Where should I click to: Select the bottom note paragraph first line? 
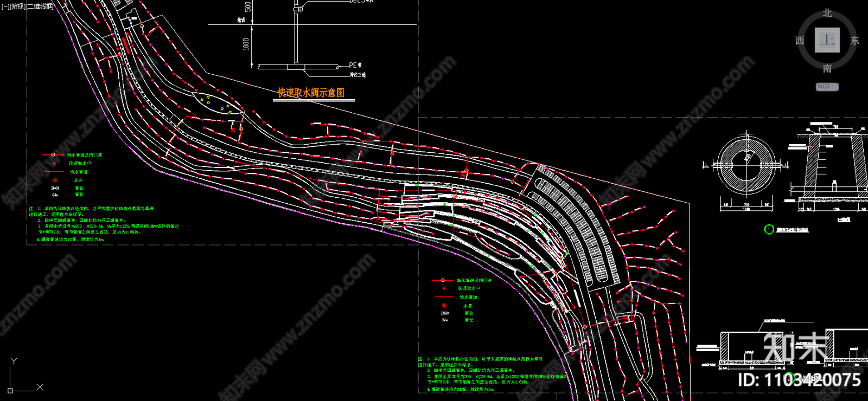click(x=480, y=359)
